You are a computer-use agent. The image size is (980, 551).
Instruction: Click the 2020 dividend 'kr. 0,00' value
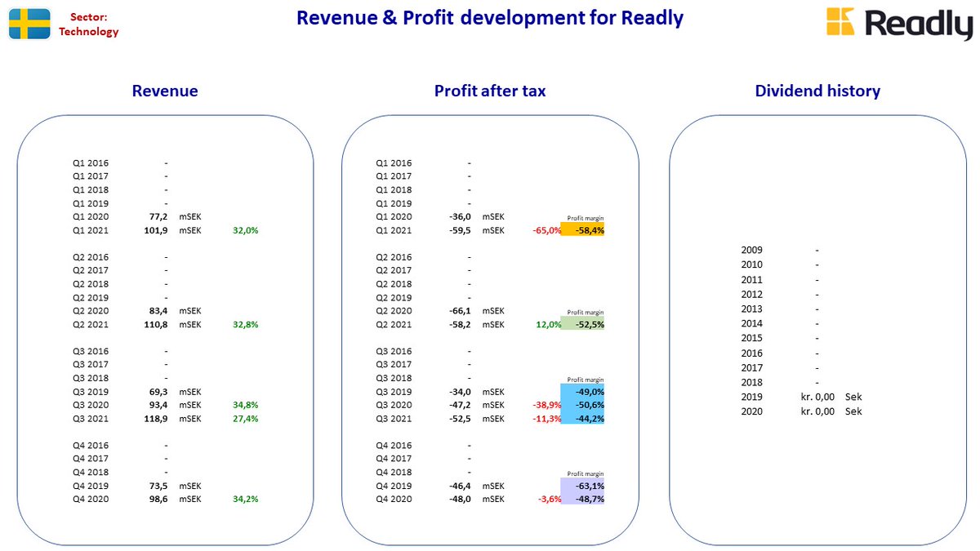(x=817, y=412)
